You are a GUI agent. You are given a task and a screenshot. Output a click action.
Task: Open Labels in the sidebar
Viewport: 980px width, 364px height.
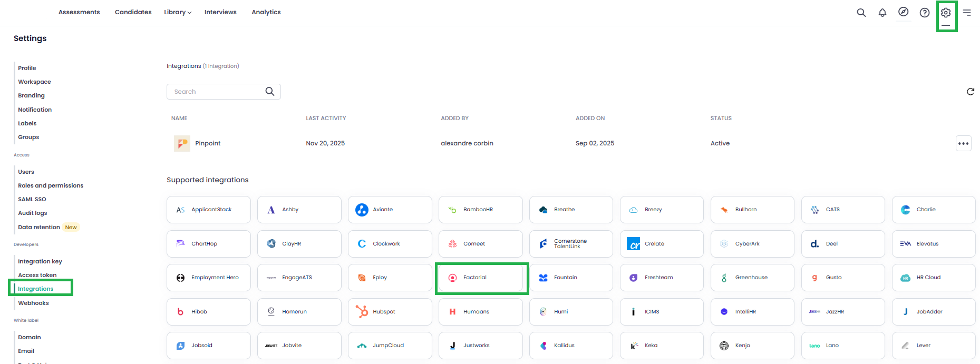click(x=27, y=123)
